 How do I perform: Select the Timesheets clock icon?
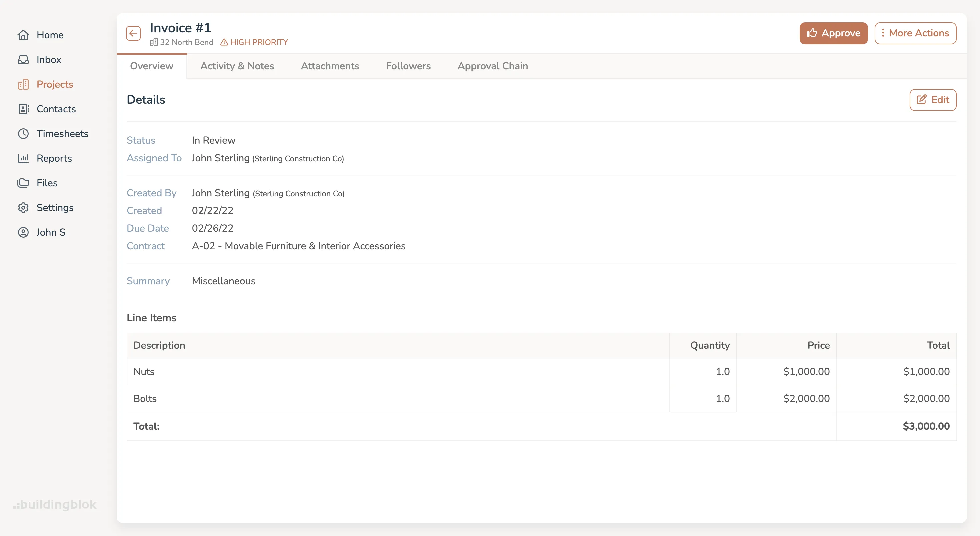[24, 134]
